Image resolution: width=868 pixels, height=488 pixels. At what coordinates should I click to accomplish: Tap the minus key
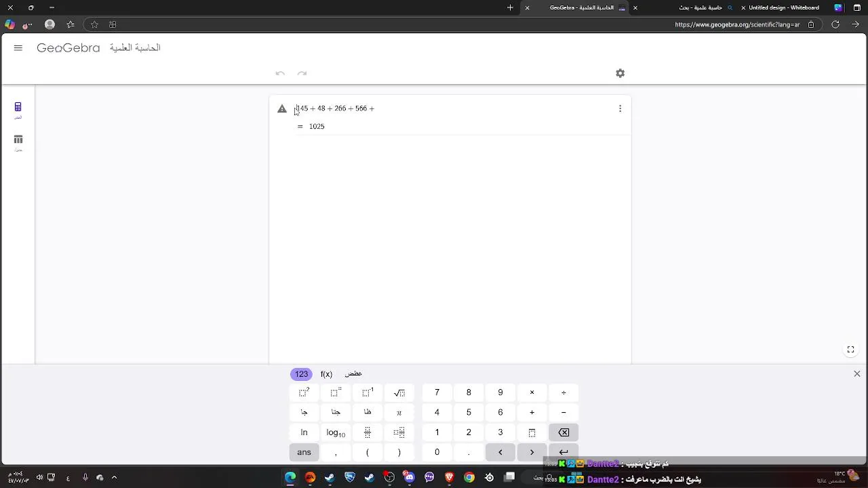[x=564, y=412]
